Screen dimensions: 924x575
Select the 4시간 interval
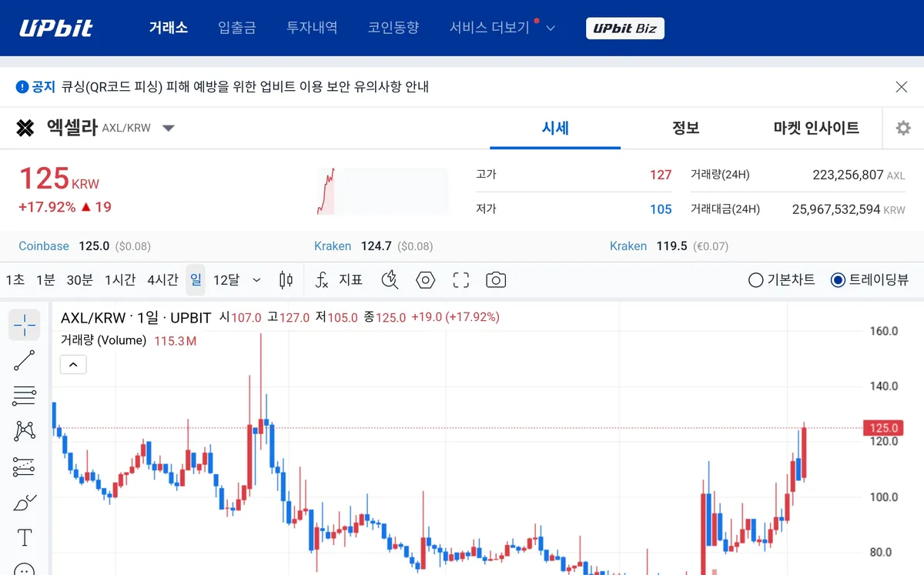pos(162,280)
